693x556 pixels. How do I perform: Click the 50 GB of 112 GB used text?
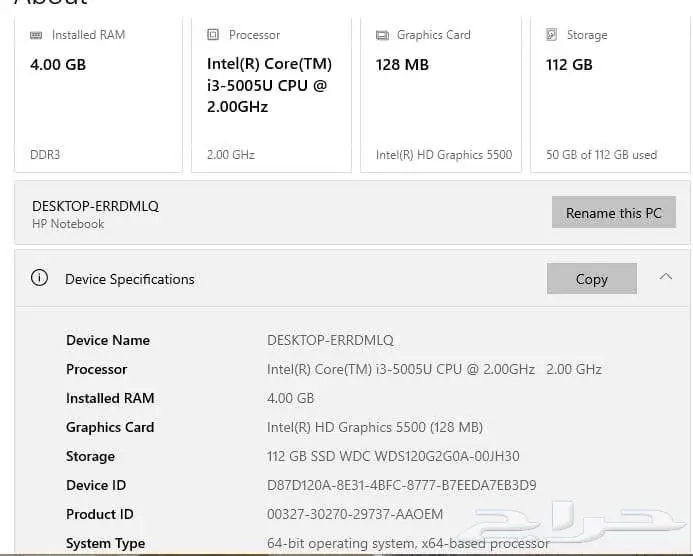(601, 155)
